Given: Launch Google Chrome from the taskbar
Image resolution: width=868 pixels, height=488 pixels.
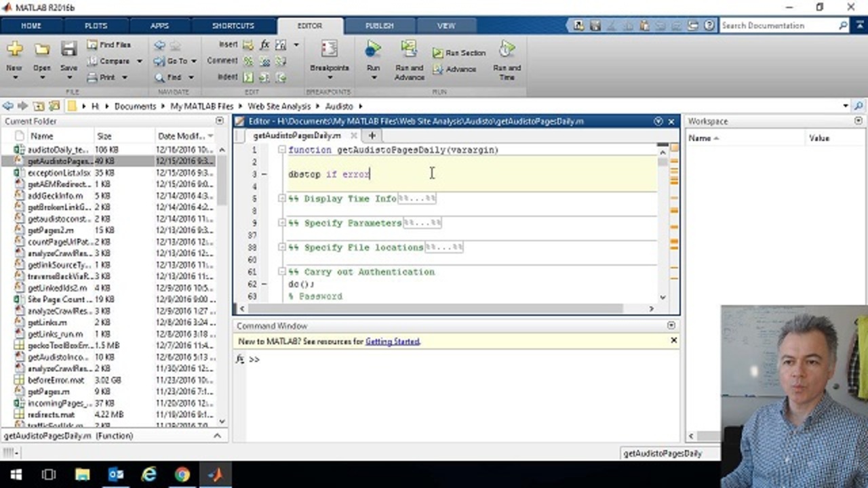Looking at the screenshot, I should (x=182, y=474).
